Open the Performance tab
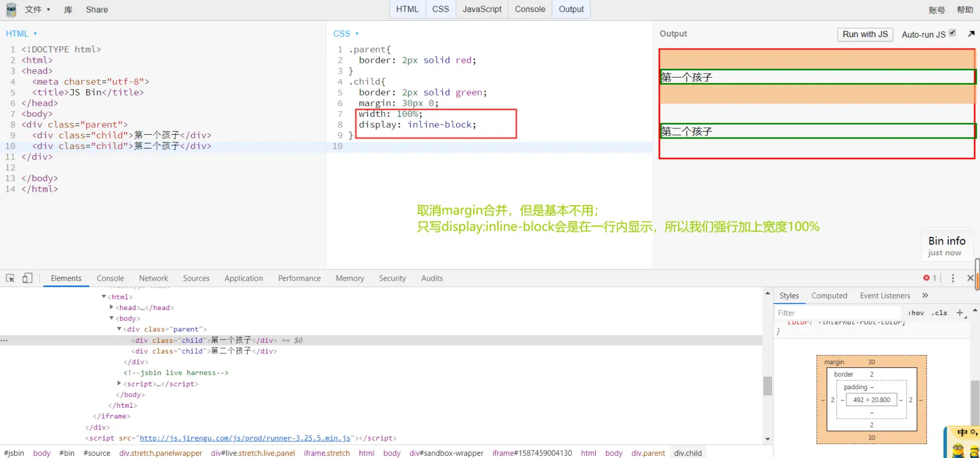 tap(300, 278)
